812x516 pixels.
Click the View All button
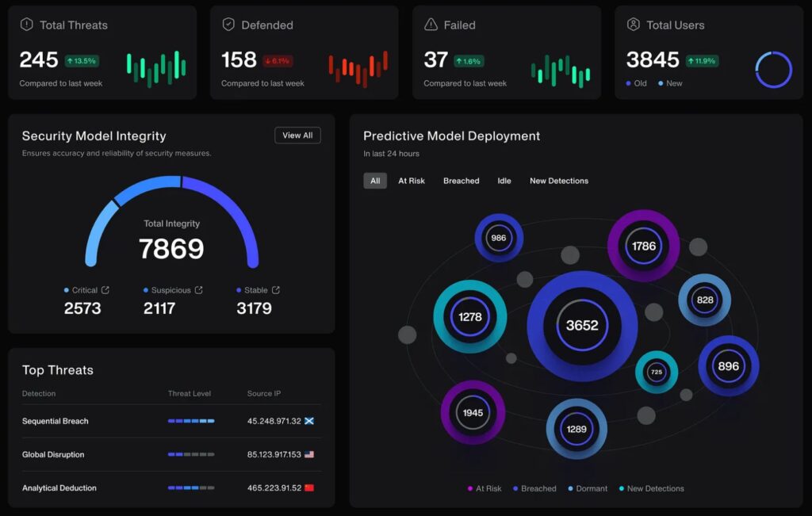[297, 136]
